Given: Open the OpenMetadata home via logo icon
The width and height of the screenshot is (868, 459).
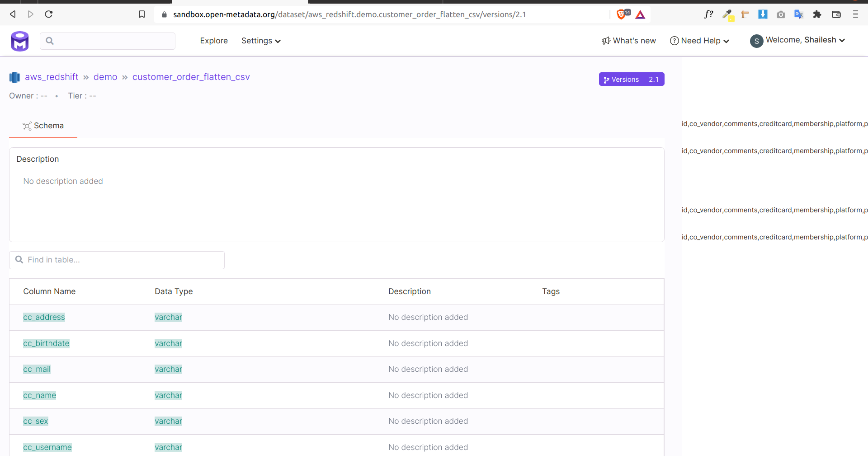Looking at the screenshot, I should click(20, 41).
